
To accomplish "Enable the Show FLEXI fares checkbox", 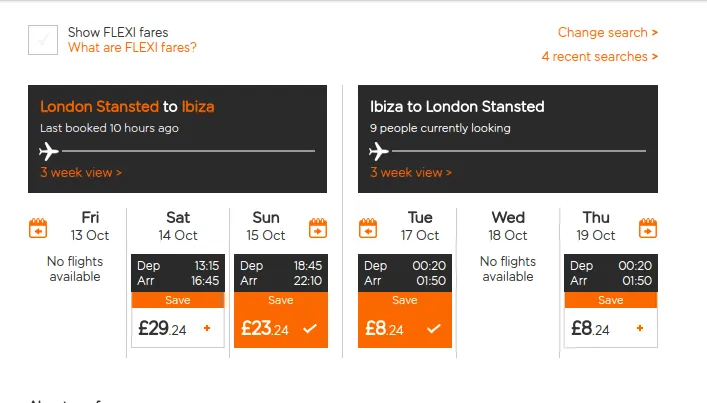I will pyautogui.click(x=43, y=40).
